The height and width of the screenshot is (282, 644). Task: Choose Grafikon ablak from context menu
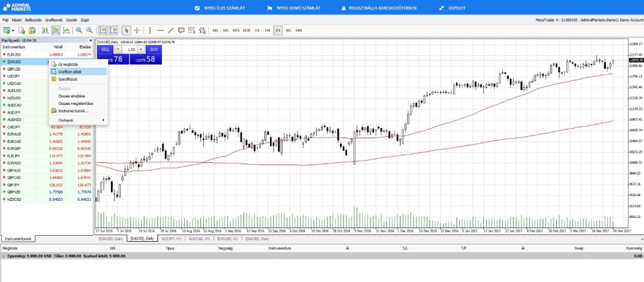click(x=70, y=72)
